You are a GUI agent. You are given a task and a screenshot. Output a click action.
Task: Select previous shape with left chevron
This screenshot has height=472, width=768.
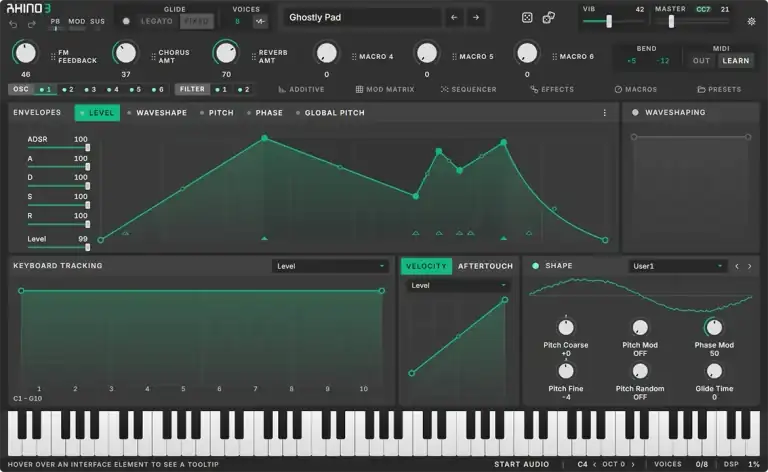click(737, 266)
